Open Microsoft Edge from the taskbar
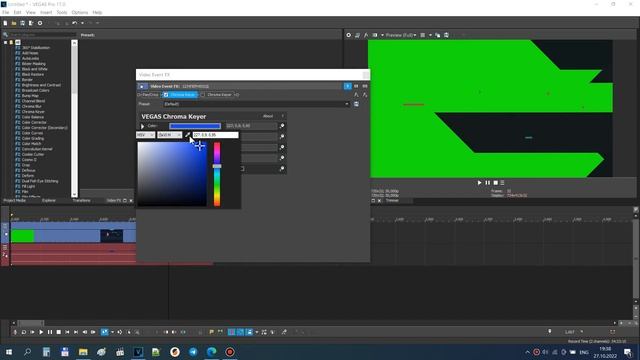 211,352
